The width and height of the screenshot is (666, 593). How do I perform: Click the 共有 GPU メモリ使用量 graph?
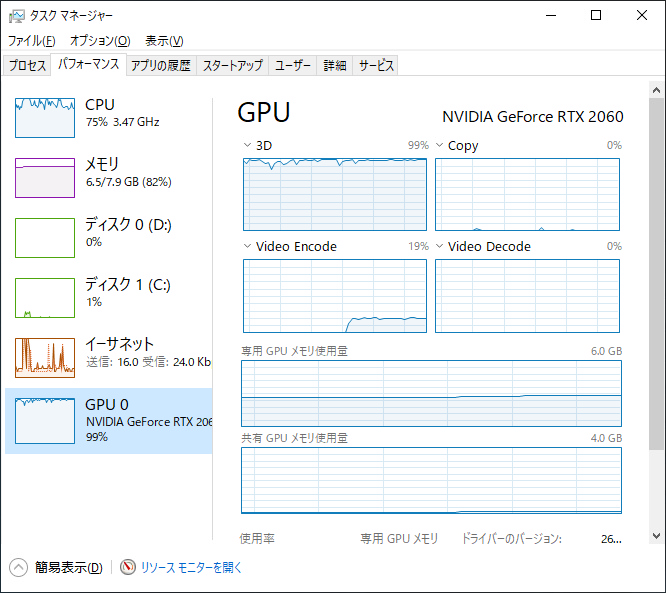(x=431, y=480)
